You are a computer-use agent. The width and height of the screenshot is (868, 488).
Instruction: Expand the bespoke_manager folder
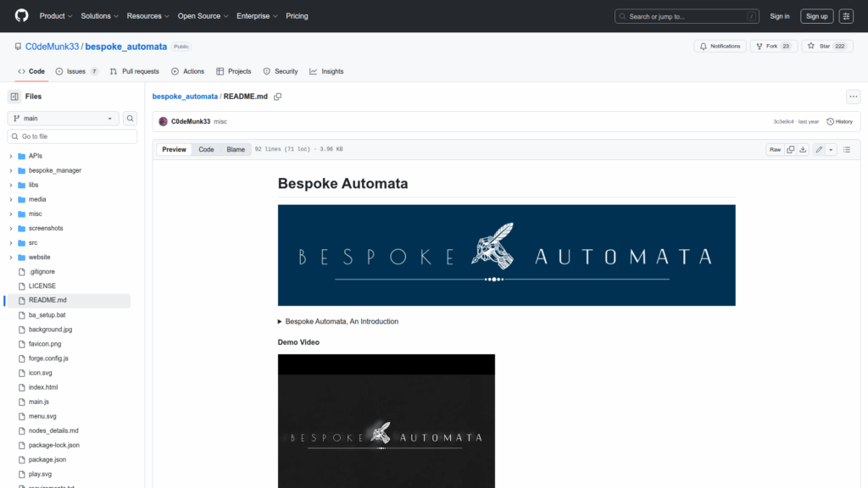point(11,170)
